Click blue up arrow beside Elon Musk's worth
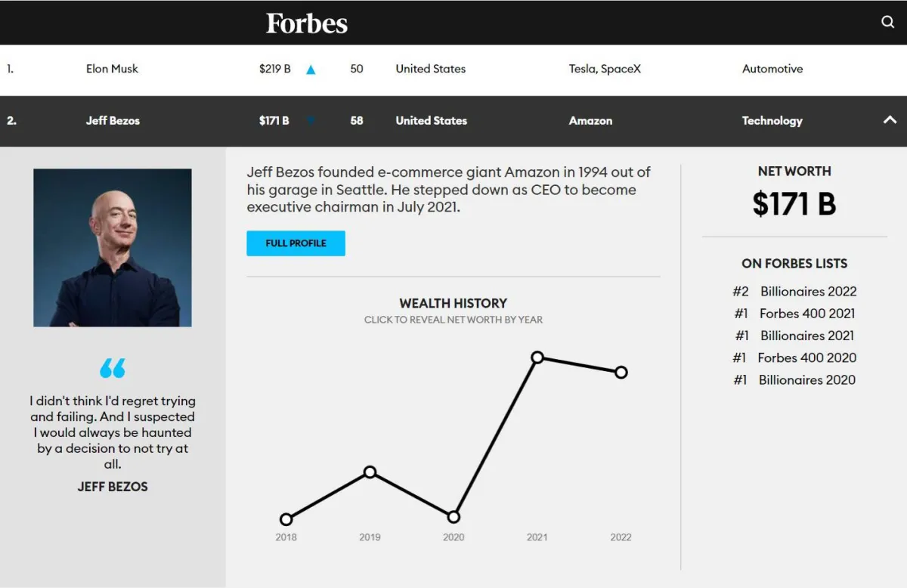The image size is (907, 588). click(x=311, y=70)
